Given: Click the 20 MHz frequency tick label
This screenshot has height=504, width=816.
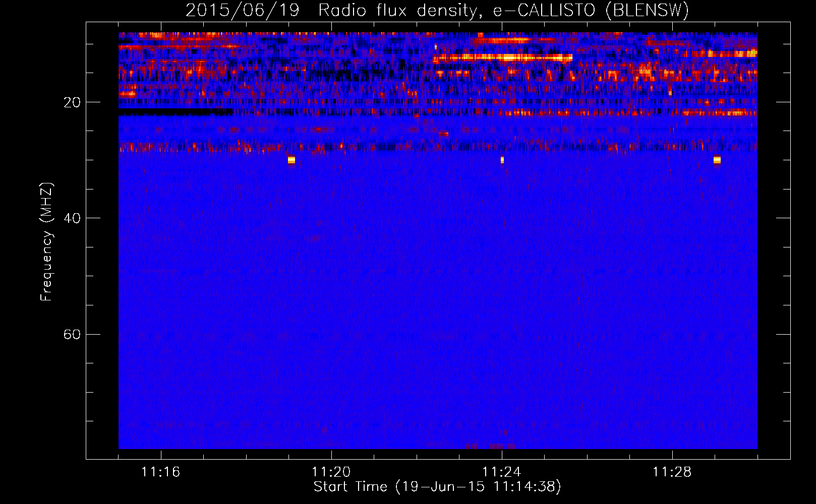Looking at the screenshot, I should tap(72, 102).
